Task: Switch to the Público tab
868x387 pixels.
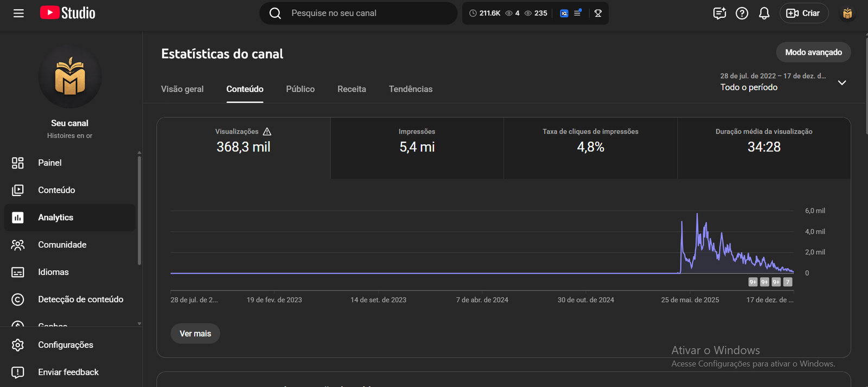Action: 300,89
